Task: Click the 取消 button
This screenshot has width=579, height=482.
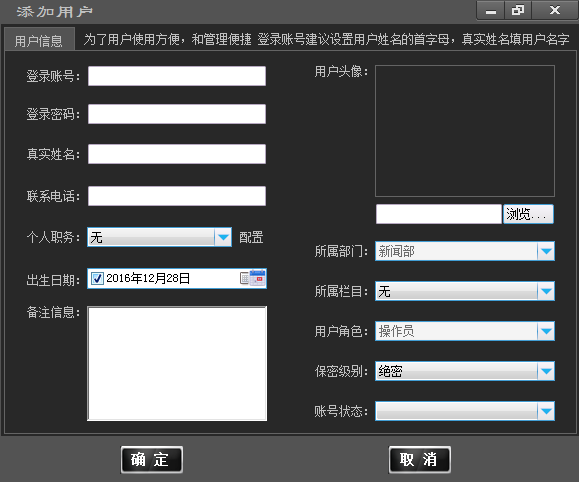Action: tap(420, 460)
